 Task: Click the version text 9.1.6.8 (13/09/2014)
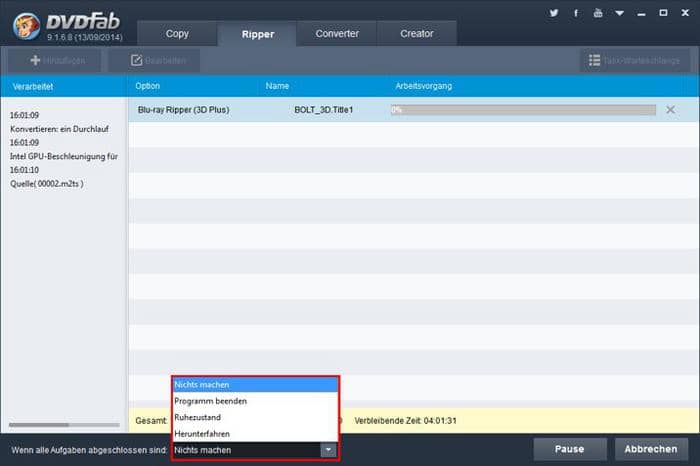tap(85, 37)
